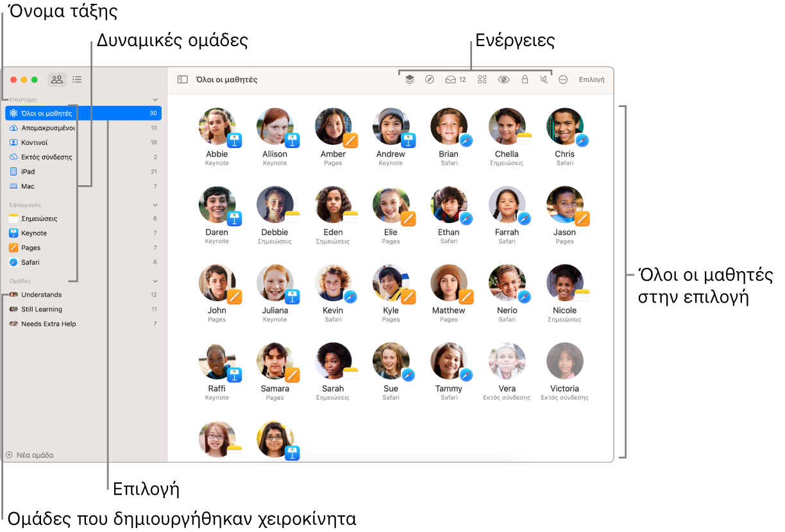The image size is (785, 532).
Task: Open the Understands group
Action: click(83, 295)
